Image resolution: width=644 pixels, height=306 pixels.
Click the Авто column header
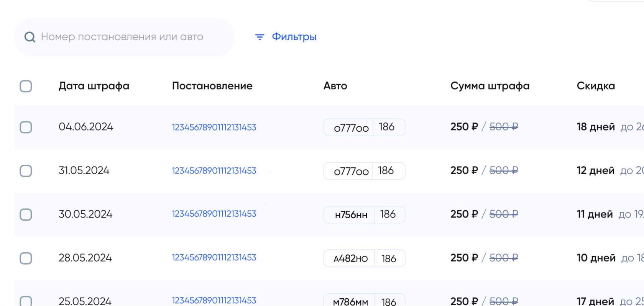(335, 86)
